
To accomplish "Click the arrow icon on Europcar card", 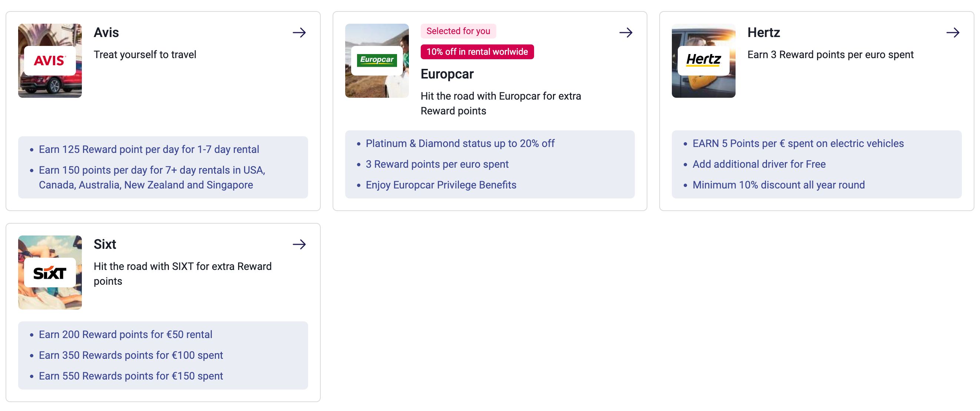I will [626, 33].
